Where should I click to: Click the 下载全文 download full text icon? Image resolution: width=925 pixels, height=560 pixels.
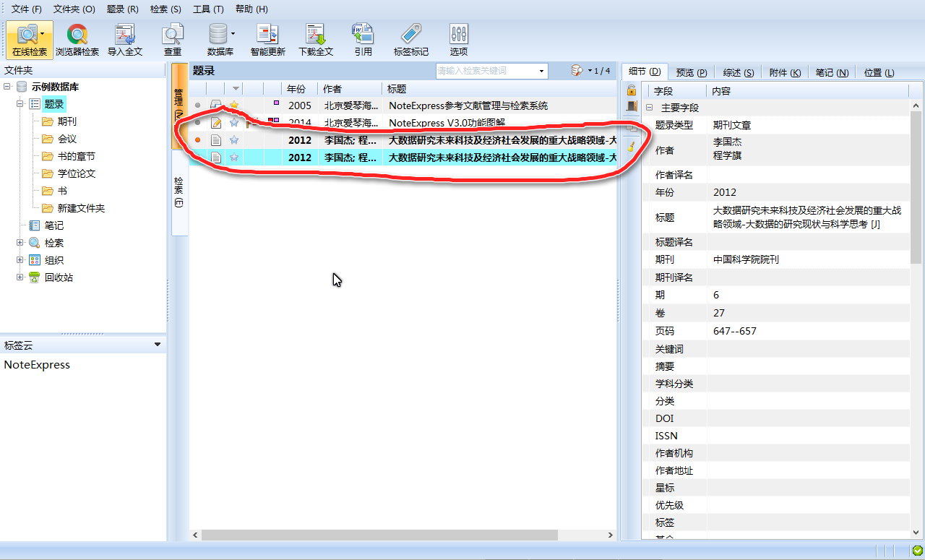point(316,34)
